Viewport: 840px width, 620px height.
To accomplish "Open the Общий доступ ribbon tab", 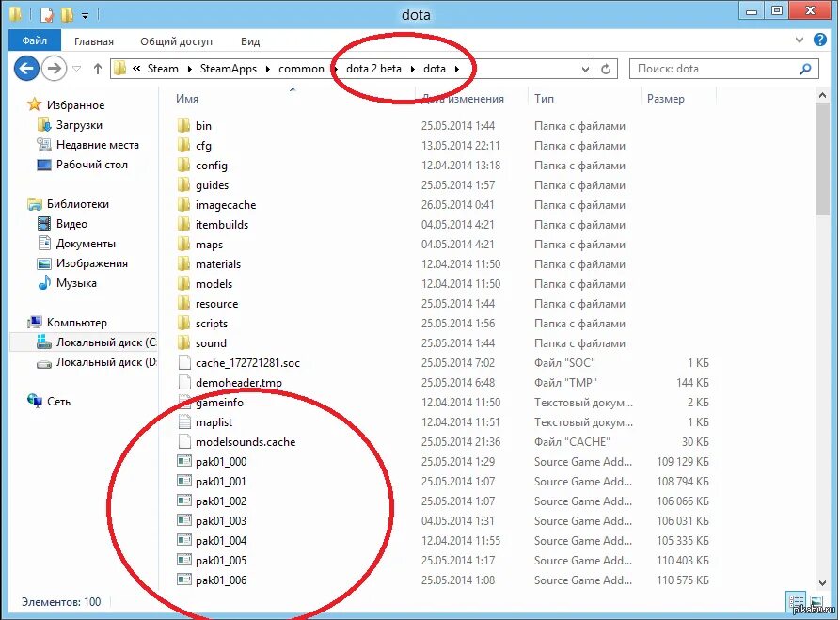I will (x=176, y=41).
